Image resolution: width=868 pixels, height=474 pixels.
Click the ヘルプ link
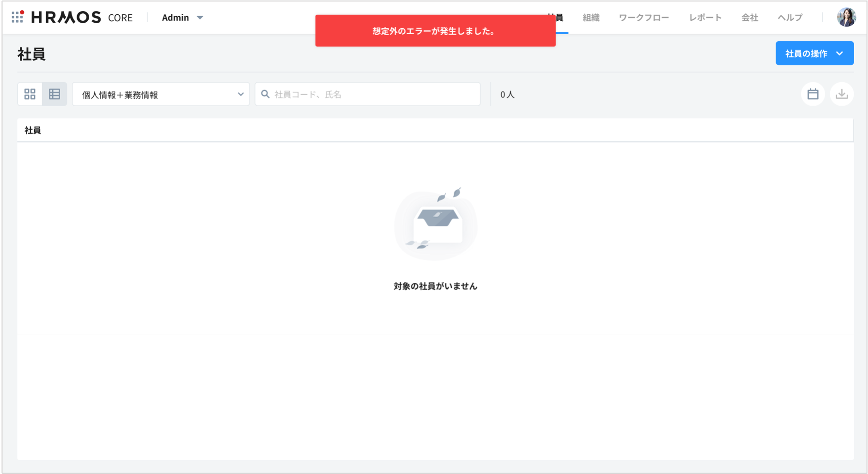[x=789, y=17]
